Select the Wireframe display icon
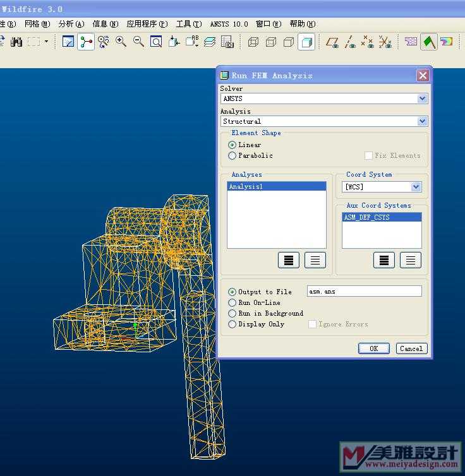 pos(253,42)
